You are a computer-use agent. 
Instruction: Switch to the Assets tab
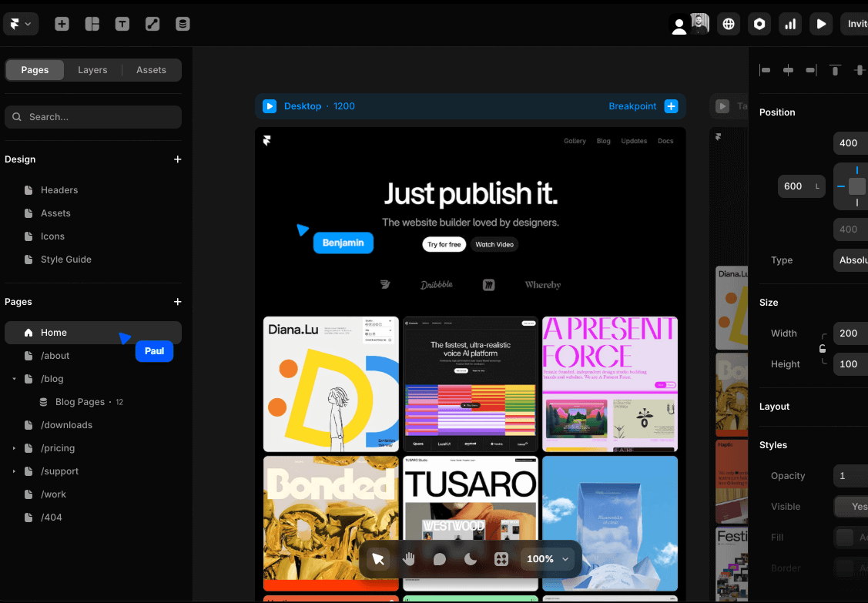(x=151, y=69)
